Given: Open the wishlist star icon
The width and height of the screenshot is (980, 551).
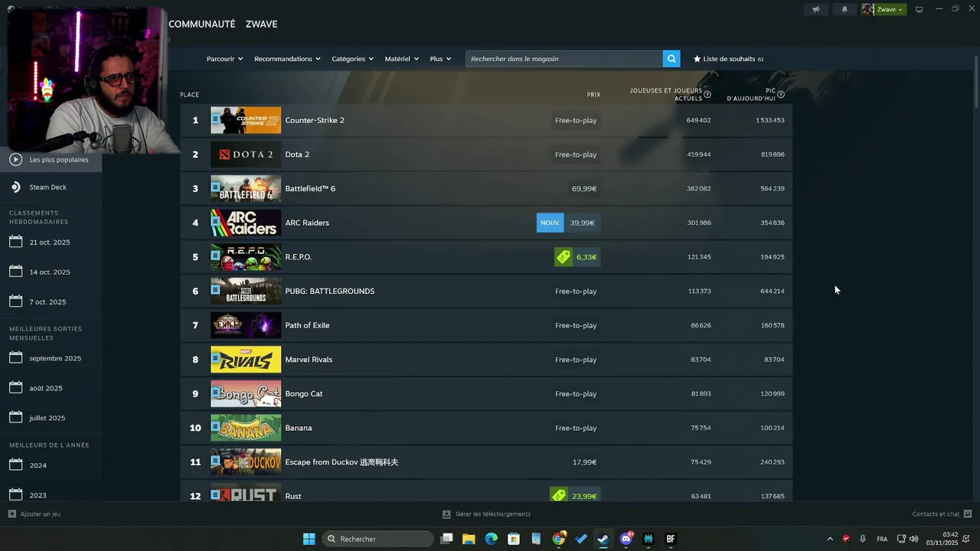Looking at the screenshot, I should pos(697,59).
